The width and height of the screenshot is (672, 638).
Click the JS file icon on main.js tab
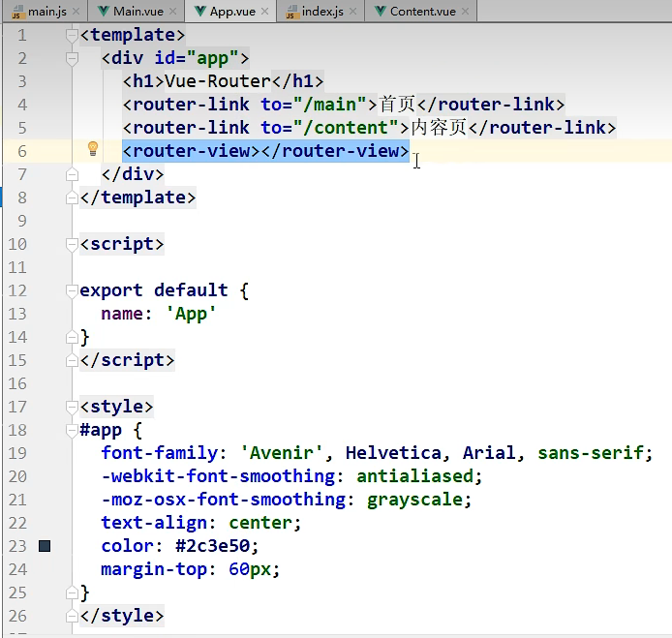(17, 12)
